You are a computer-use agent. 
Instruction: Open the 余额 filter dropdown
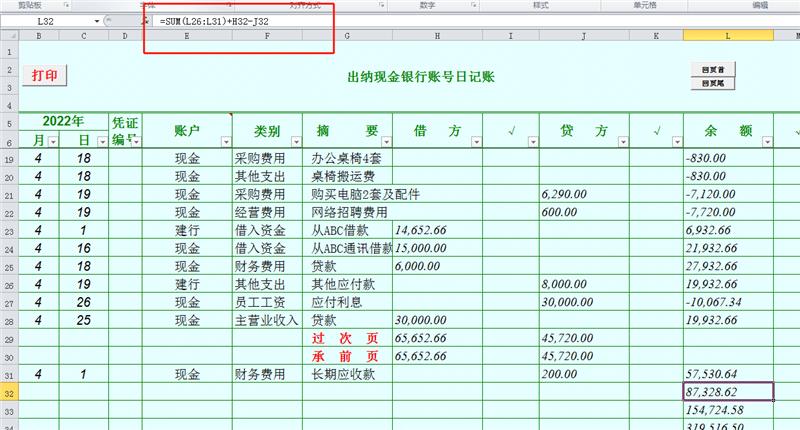point(765,143)
